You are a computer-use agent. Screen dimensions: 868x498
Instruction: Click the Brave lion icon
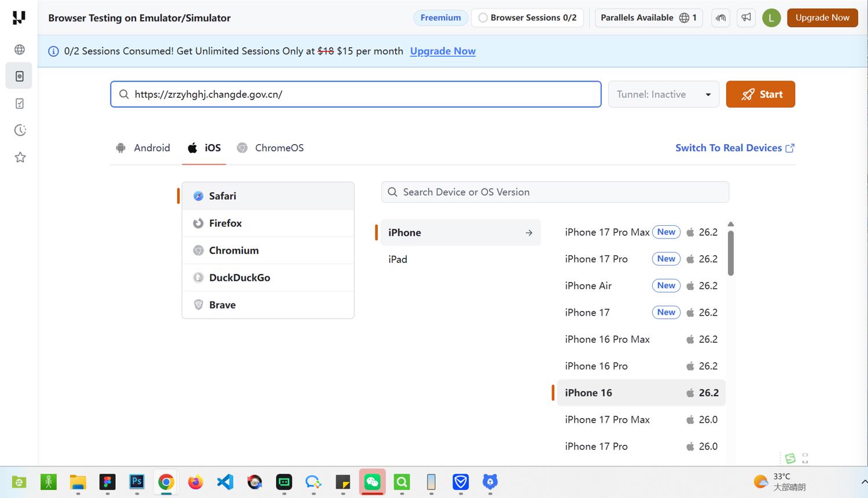click(198, 305)
